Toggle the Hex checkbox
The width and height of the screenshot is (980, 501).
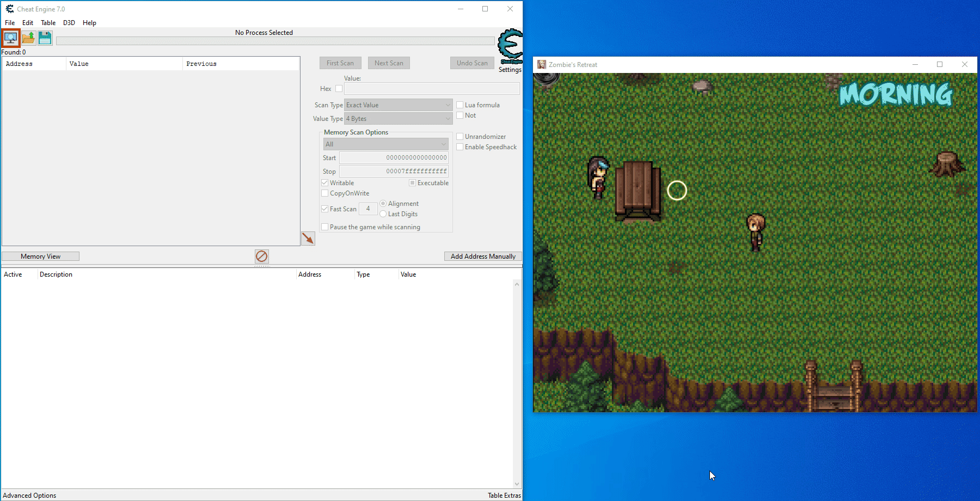(339, 88)
